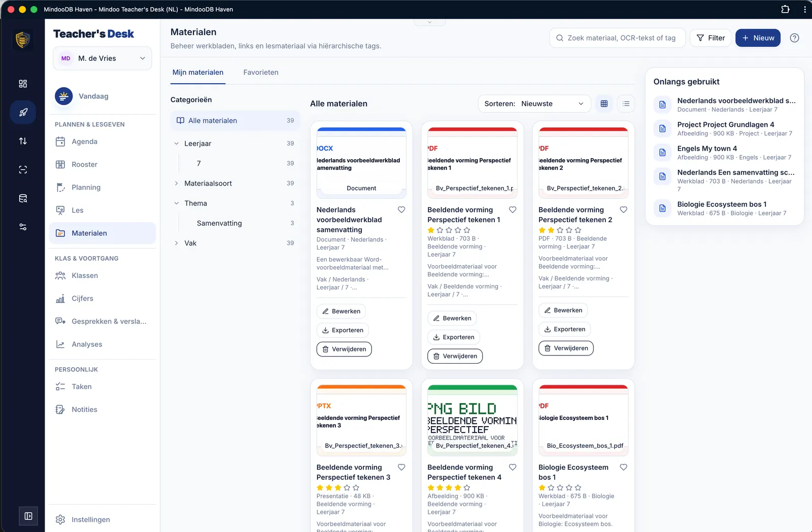Set Perspectief tekenen 2 rating to four stars
This screenshot has width=812, height=532.
(x=569, y=230)
